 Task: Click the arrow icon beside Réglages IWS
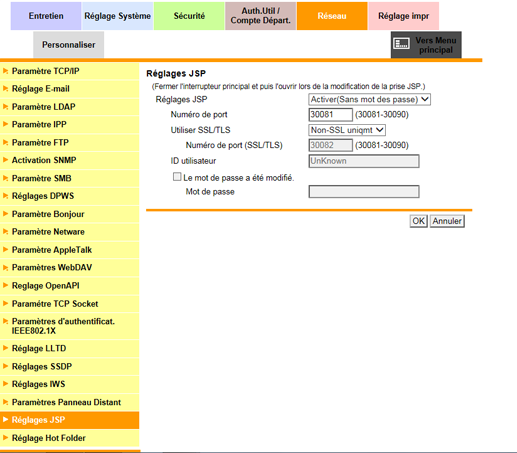5,384
